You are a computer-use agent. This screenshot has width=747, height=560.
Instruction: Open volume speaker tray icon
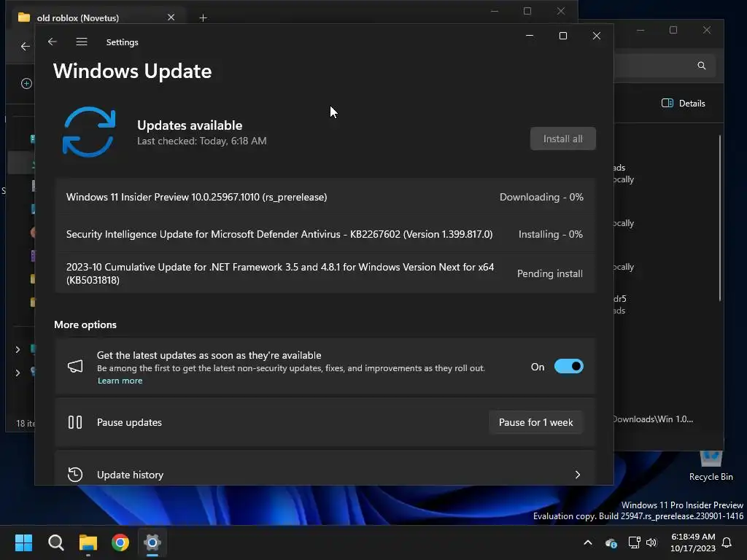coord(651,542)
